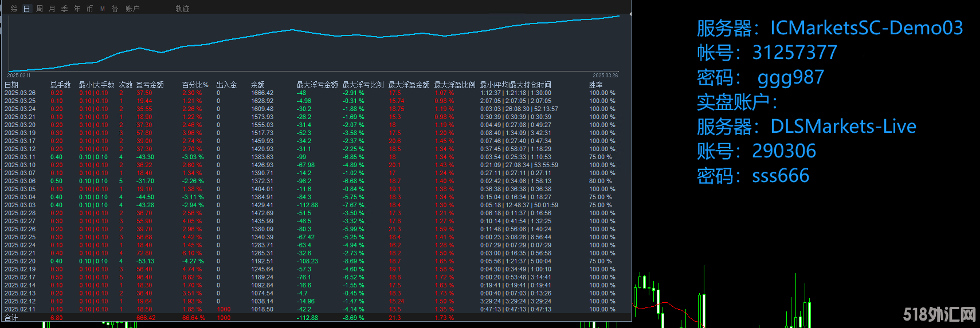Click the 胜率 win rate column header

tap(595, 85)
